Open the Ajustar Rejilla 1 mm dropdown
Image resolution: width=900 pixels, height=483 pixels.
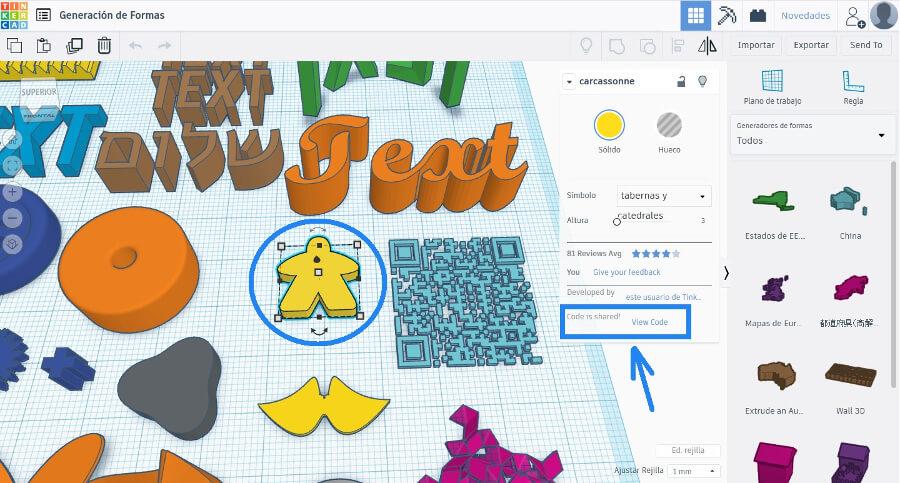694,470
